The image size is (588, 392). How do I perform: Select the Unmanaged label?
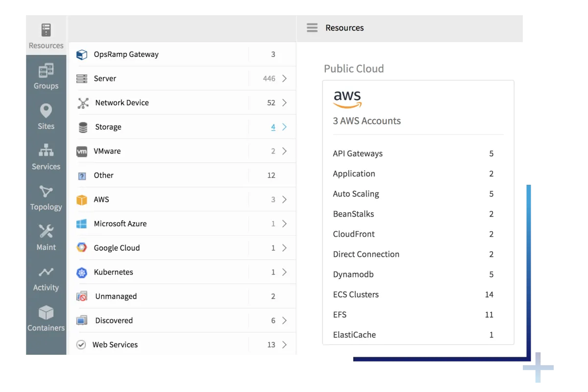tap(116, 296)
